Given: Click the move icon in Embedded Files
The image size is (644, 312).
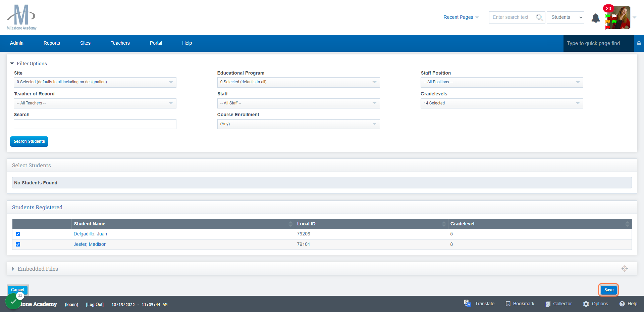Looking at the screenshot, I should click(625, 269).
